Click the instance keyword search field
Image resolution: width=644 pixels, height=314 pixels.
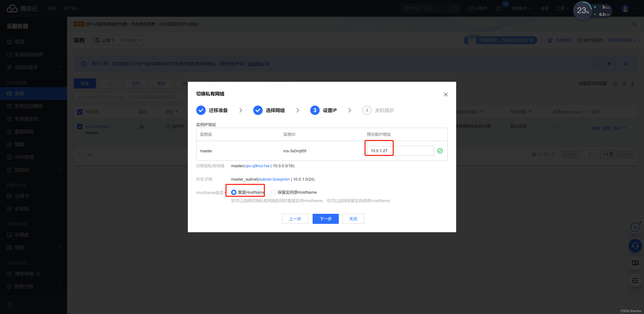pyautogui.click(x=131, y=97)
